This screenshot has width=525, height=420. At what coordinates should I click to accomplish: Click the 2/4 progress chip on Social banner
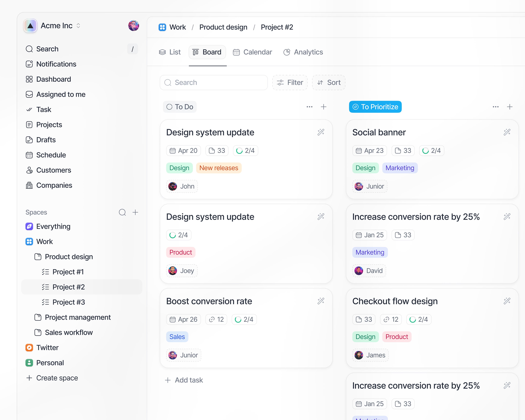[x=431, y=150]
